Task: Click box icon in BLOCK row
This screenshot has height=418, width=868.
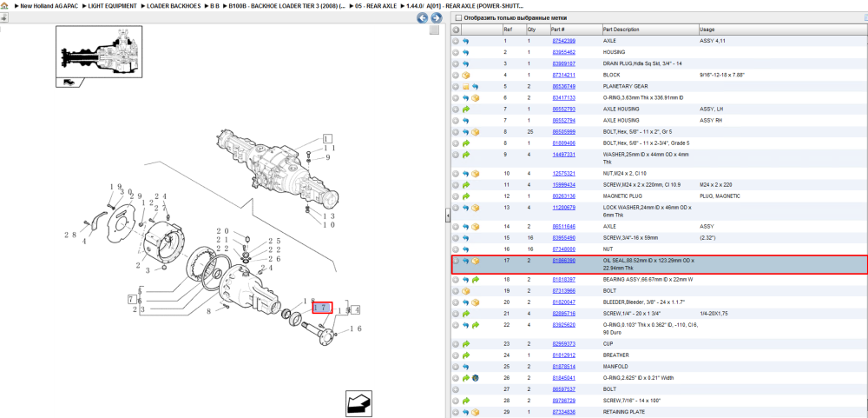Action: tap(465, 75)
